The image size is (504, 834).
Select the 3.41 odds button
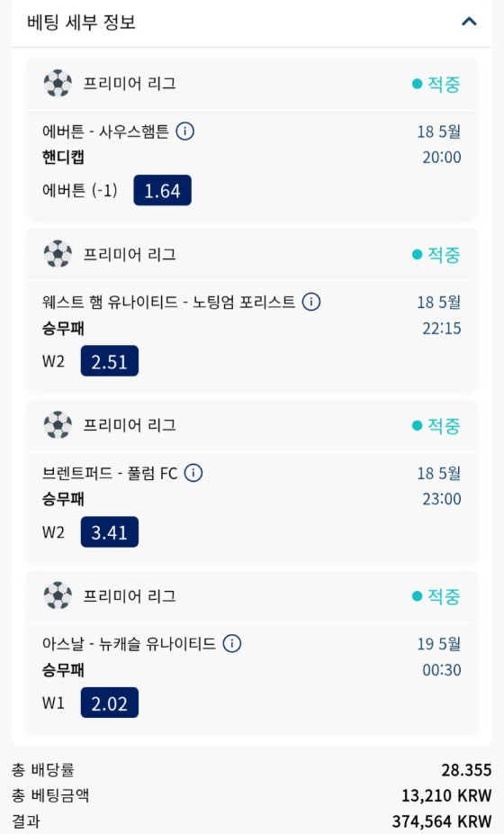[110, 532]
